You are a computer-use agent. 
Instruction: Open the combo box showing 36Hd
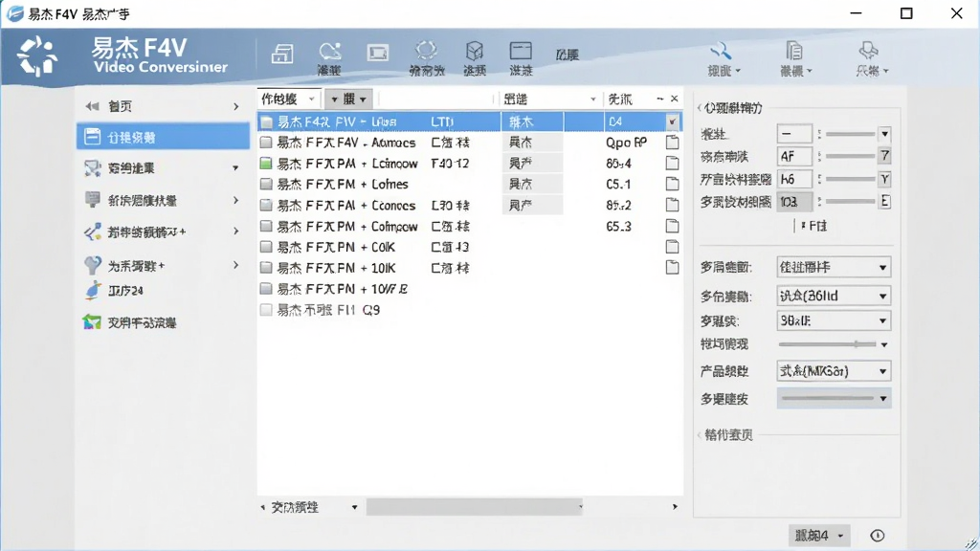[x=834, y=296]
